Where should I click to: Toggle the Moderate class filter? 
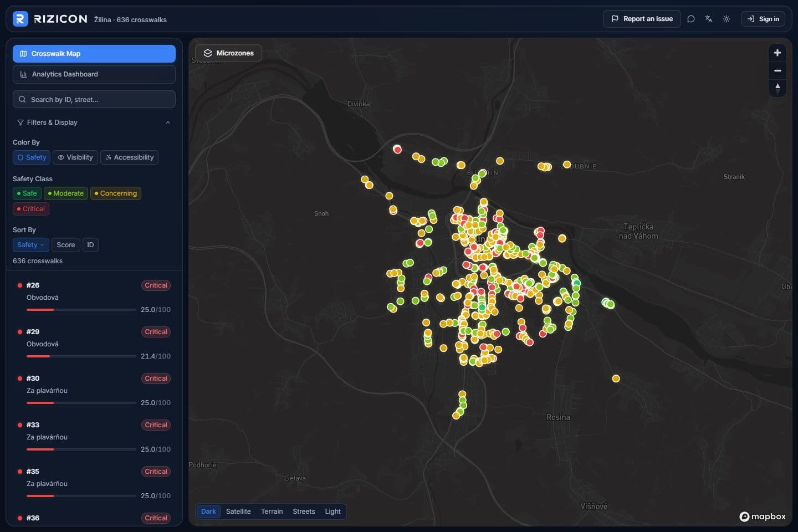pyautogui.click(x=65, y=193)
